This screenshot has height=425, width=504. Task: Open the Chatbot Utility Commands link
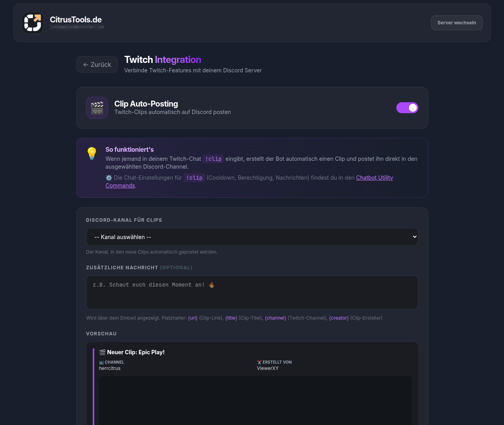pos(374,178)
